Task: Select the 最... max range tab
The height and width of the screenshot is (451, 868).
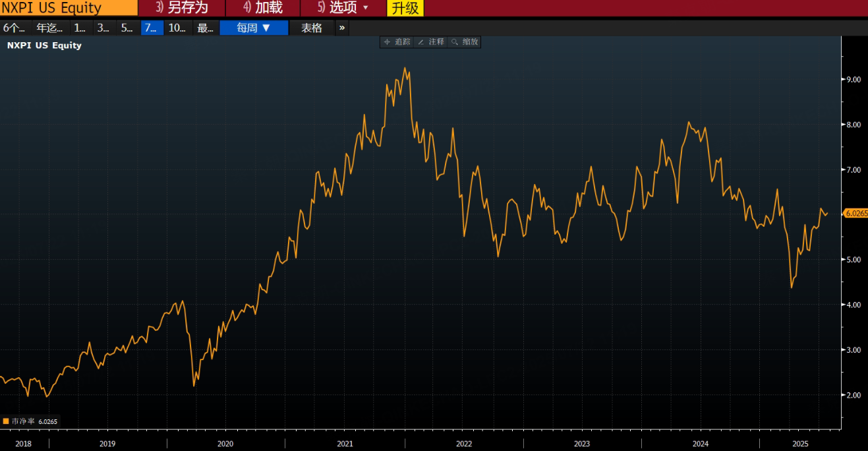Action: click(206, 28)
